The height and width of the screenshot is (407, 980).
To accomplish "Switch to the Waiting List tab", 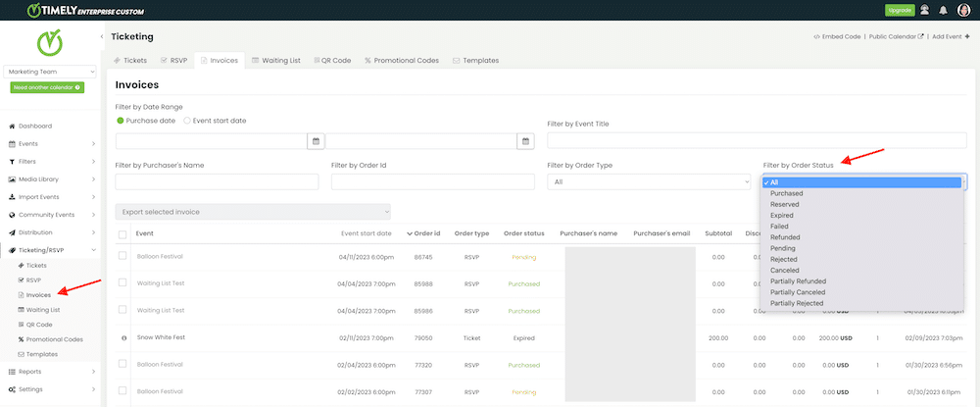I will [x=276, y=60].
